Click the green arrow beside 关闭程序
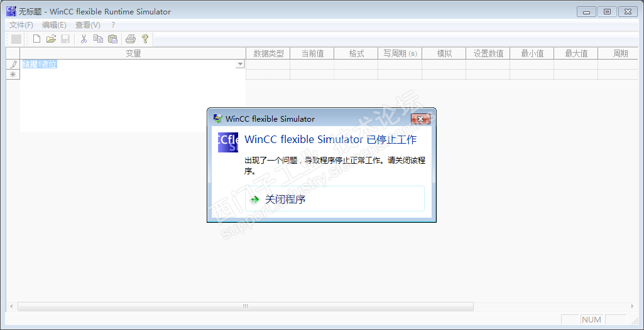 255,200
